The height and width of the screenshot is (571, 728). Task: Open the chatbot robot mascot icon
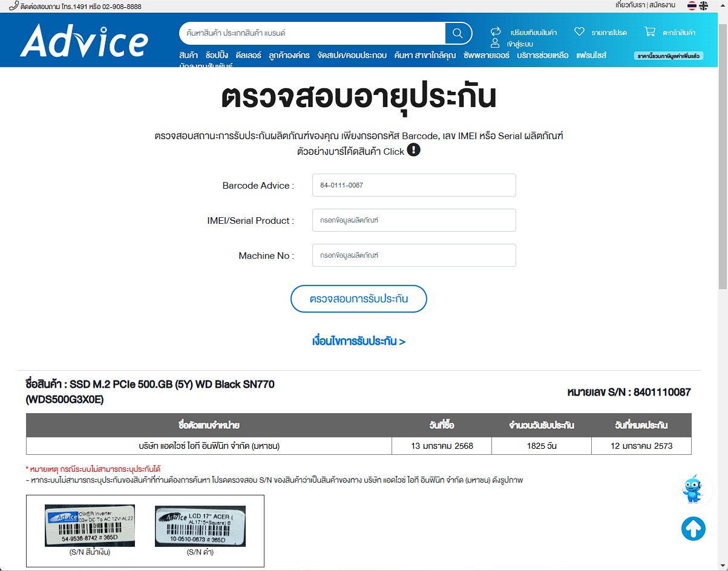(x=693, y=489)
